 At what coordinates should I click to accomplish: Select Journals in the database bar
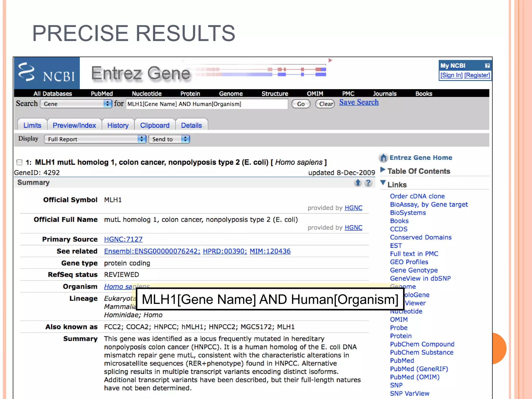[385, 94]
